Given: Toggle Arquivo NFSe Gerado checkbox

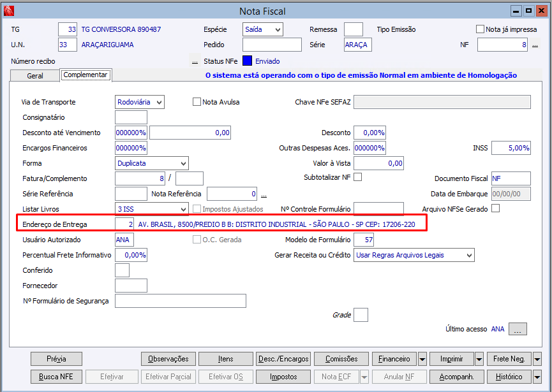Looking at the screenshot, I should (x=495, y=208).
